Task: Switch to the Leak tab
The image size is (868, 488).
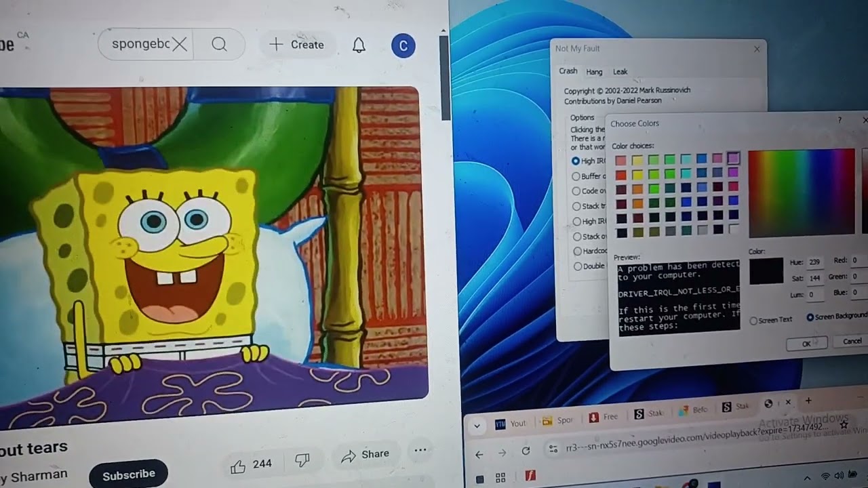Action: pos(620,72)
